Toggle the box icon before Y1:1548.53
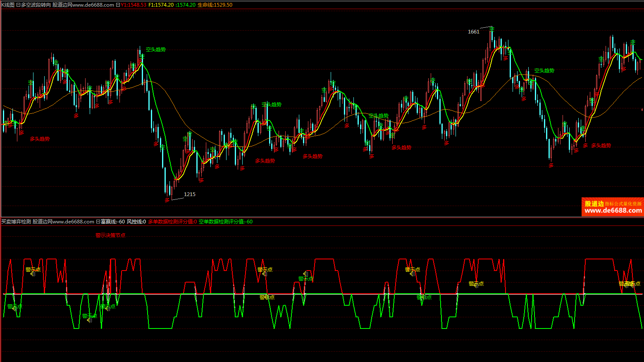644x362 pixels. (118, 5)
